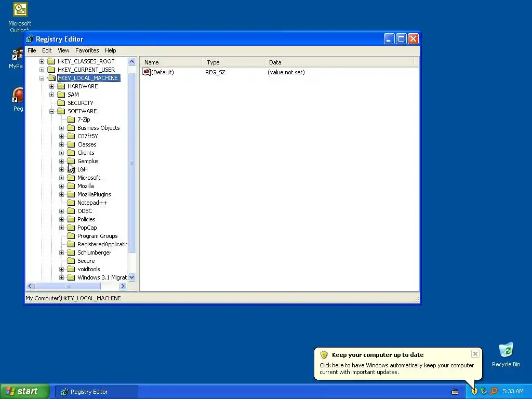Image resolution: width=532 pixels, height=399 pixels.
Task: Dismiss the update balloon with its X
Action: (x=475, y=354)
